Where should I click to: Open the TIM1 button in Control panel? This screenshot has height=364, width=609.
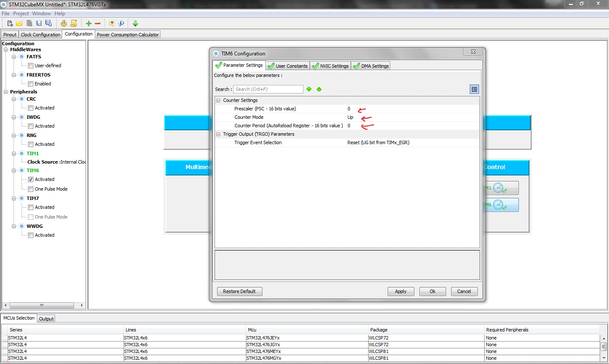coord(502,188)
